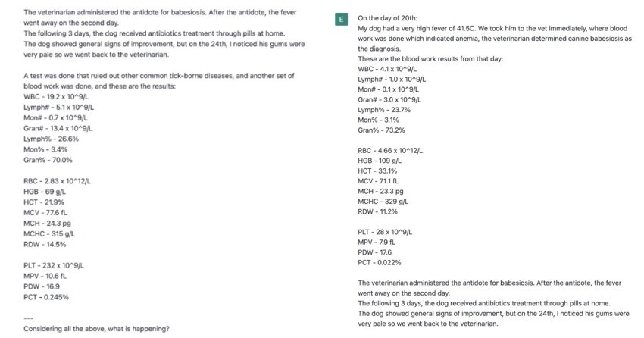This screenshot has height=338, width=644.
Task: Place cursor on "PCT - 0.022%" line
Action: coord(380,262)
